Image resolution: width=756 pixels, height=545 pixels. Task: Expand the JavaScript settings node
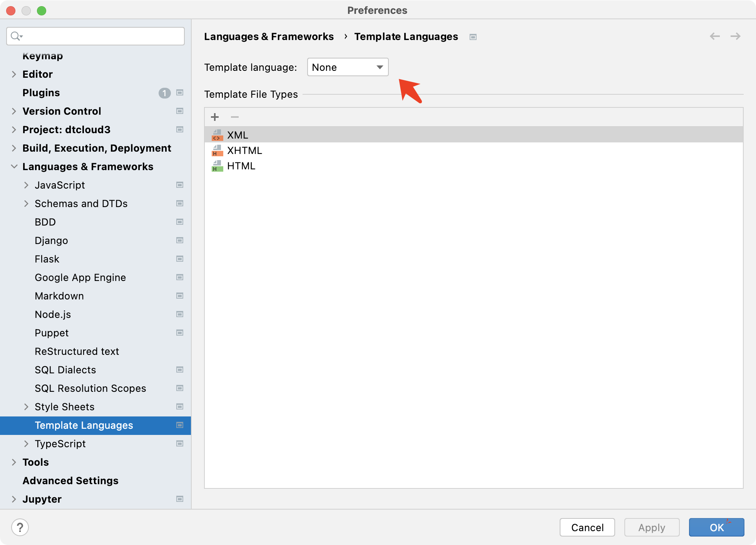pos(26,185)
